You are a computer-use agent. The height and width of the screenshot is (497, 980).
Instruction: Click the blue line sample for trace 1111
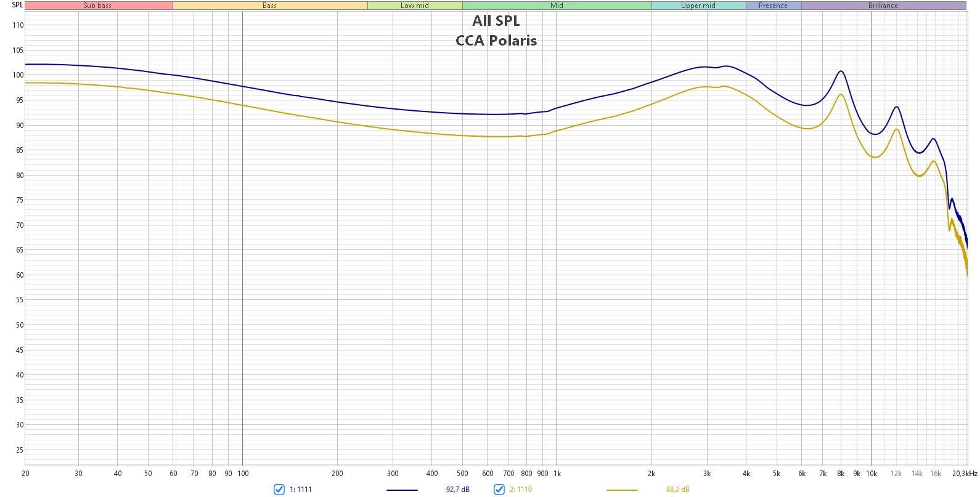click(x=402, y=490)
